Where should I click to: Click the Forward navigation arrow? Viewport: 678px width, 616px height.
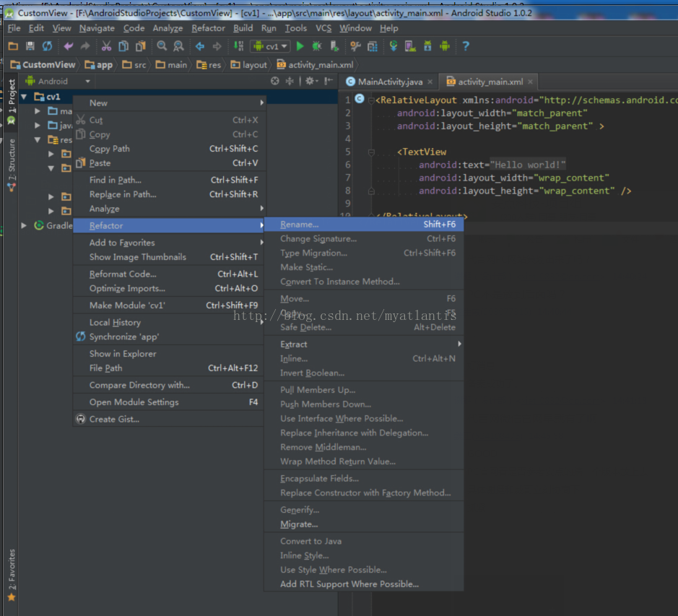217,45
